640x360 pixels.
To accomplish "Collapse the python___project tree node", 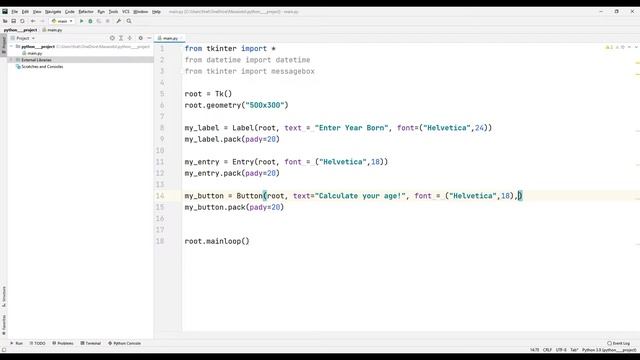I will [11, 47].
